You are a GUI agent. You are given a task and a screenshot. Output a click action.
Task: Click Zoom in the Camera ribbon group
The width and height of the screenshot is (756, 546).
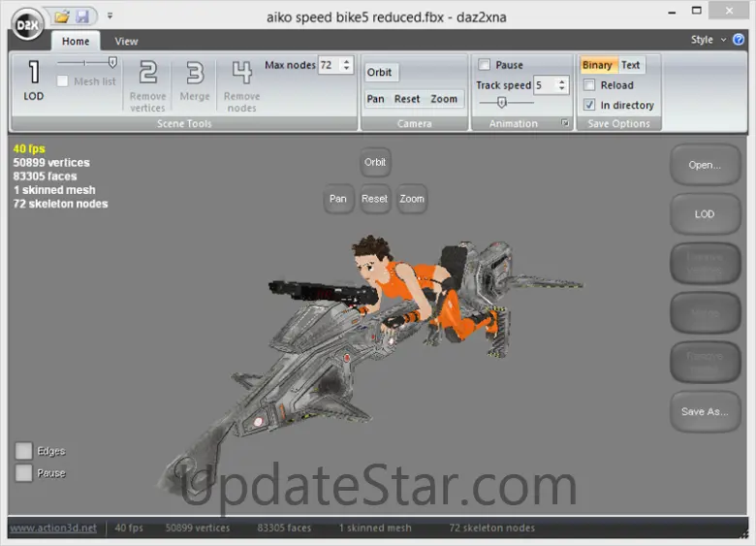click(x=444, y=99)
